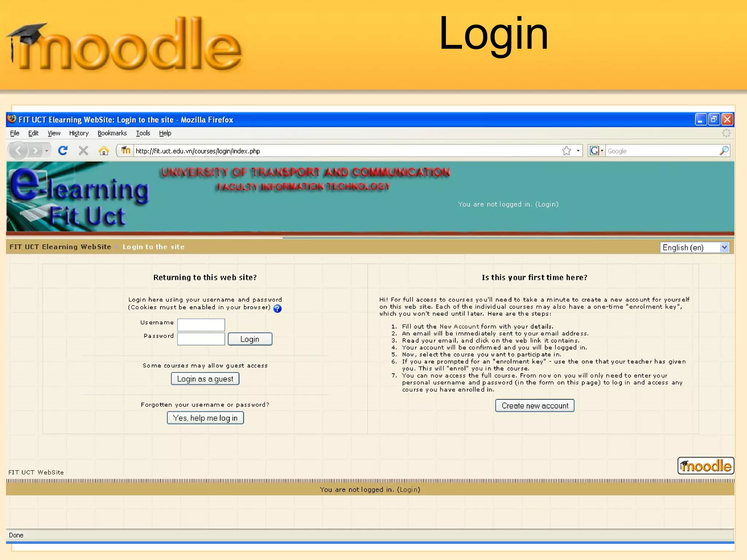Screen dimensions: 747x560
Task: Open the Bookmarks menu
Action: 112,133
